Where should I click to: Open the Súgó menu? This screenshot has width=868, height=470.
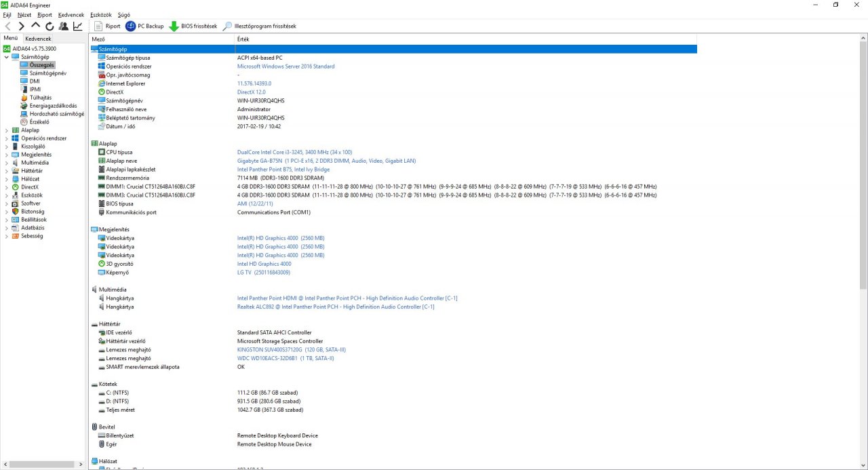click(124, 14)
